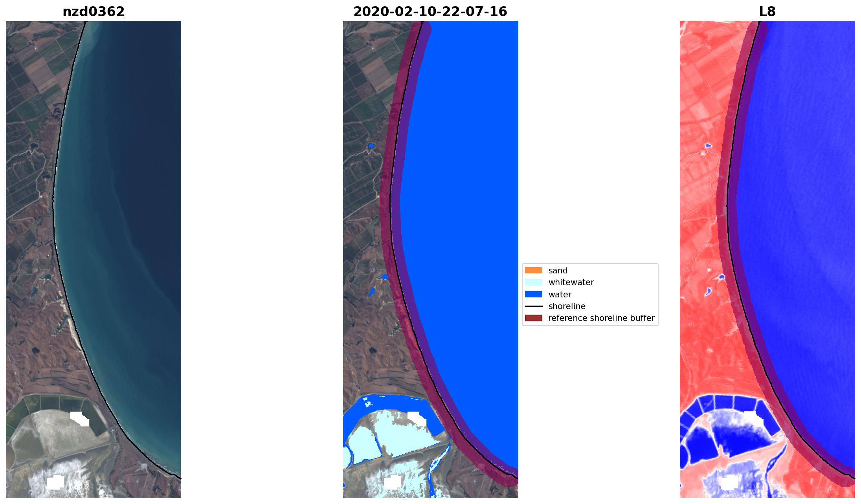Image resolution: width=861 pixels, height=504 pixels.
Task: Click the whitewater legend color swatch
Action: click(533, 282)
